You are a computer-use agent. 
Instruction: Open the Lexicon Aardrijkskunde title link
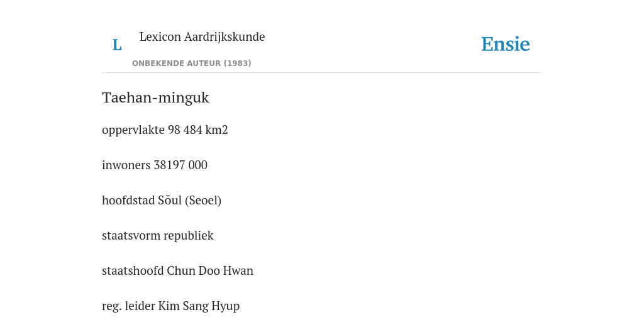tap(202, 37)
